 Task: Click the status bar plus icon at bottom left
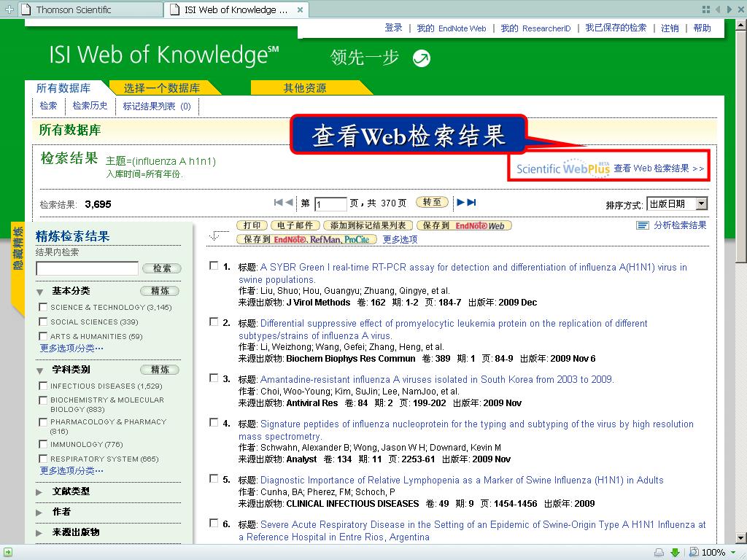click(7, 553)
